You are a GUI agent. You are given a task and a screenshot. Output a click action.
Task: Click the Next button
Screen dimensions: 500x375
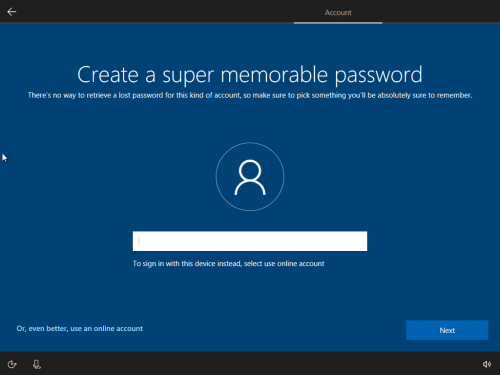pyautogui.click(x=447, y=330)
